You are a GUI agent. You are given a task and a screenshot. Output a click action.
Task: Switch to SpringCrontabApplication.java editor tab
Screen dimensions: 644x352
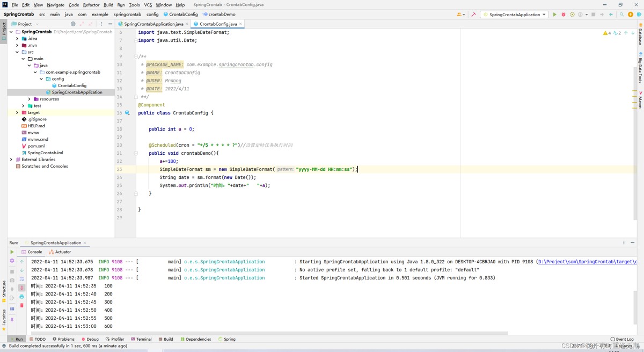(x=153, y=24)
